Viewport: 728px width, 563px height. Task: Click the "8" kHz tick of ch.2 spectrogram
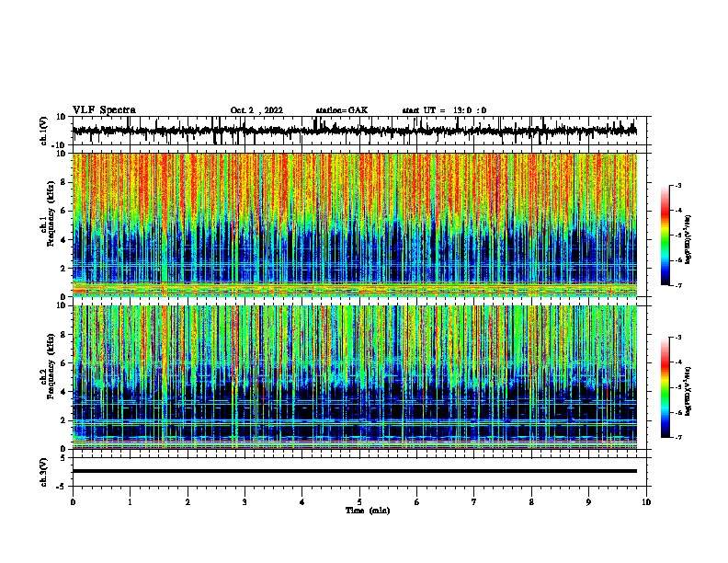click(63, 335)
